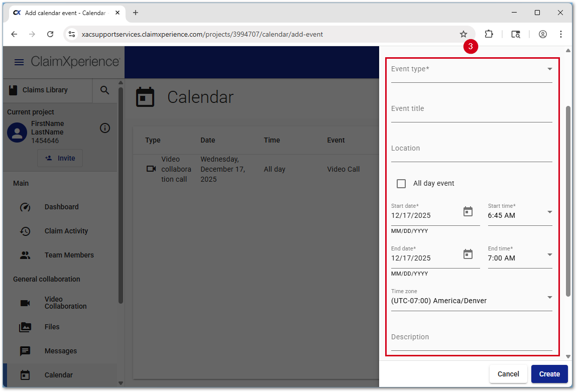Viewport: 577px width, 392px height.
Task: View project info via the info icon
Action: click(x=105, y=128)
